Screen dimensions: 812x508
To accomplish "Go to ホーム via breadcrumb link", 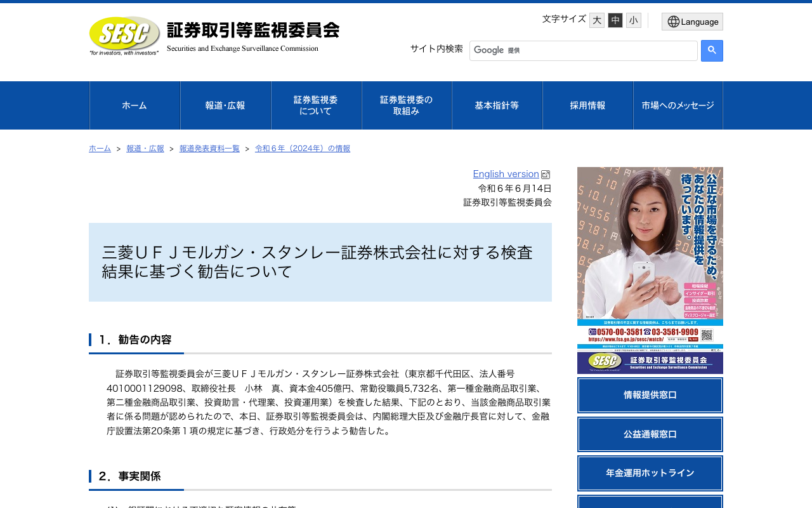I will coord(100,149).
